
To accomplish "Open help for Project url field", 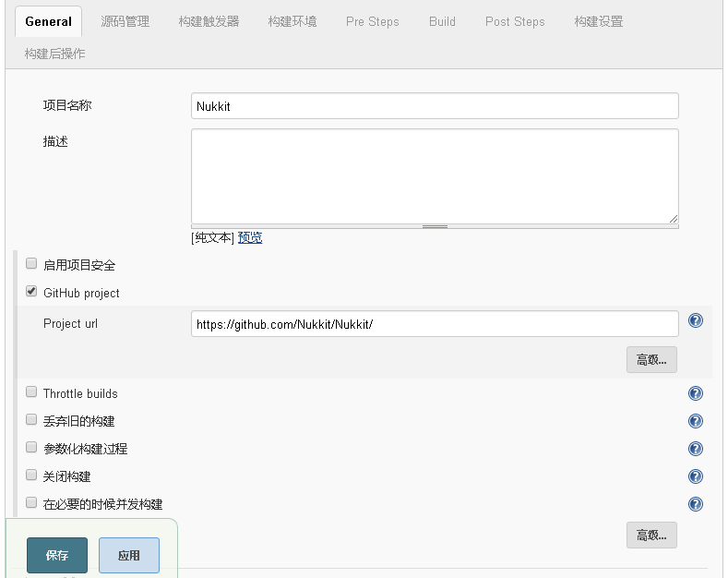I will click(x=695, y=320).
